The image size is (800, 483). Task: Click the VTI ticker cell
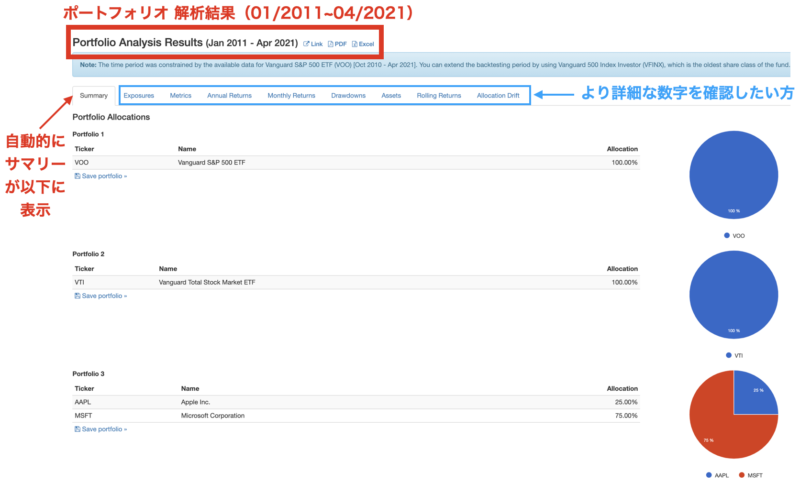click(x=80, y=282)
